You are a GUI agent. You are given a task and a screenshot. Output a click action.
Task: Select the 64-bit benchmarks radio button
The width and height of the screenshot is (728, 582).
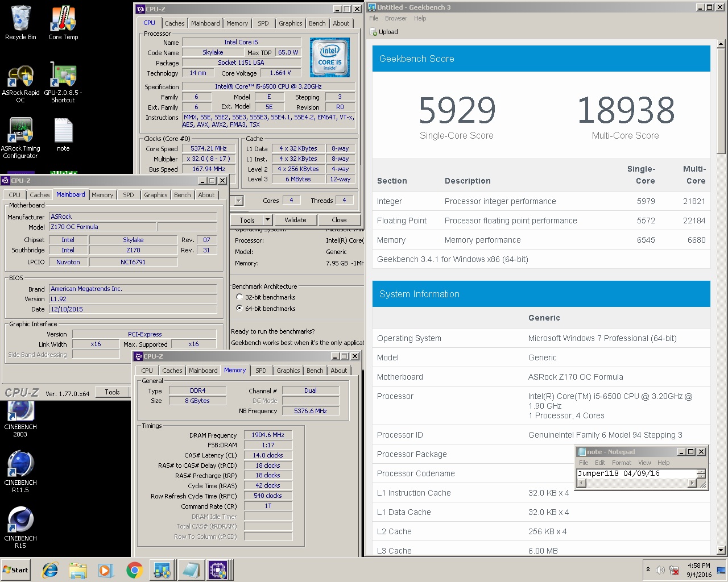tap(239, 309)
